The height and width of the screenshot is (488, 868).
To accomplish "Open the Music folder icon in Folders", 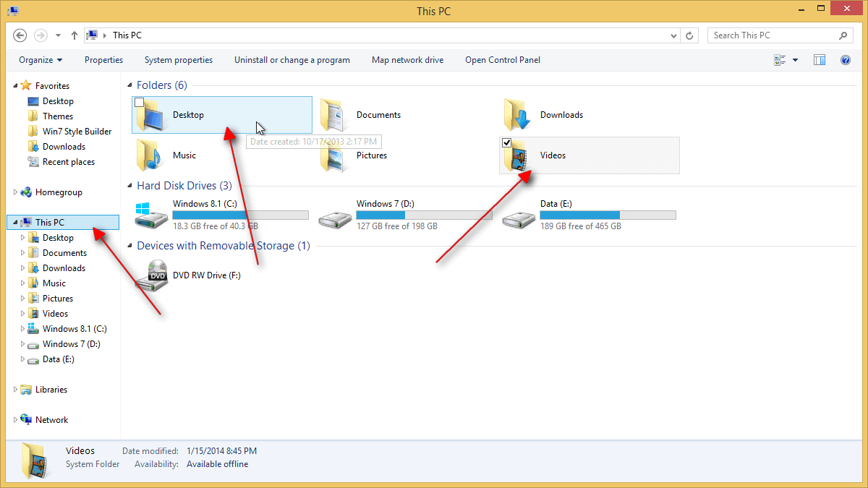I will (150, 155).
